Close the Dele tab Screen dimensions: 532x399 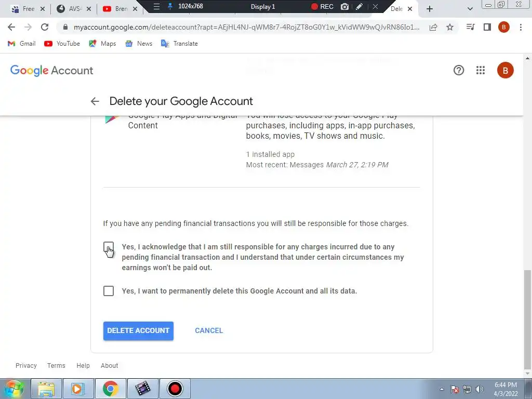coord(410,9)
